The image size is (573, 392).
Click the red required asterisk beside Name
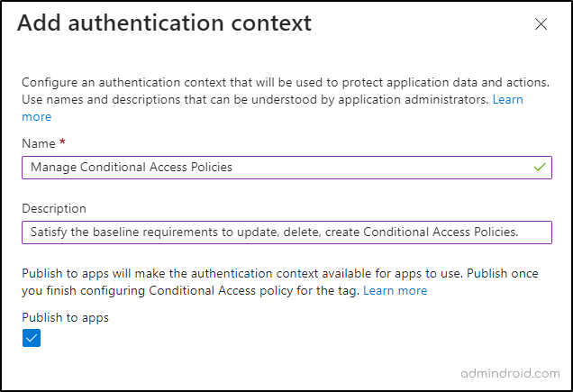pos(62,142)
